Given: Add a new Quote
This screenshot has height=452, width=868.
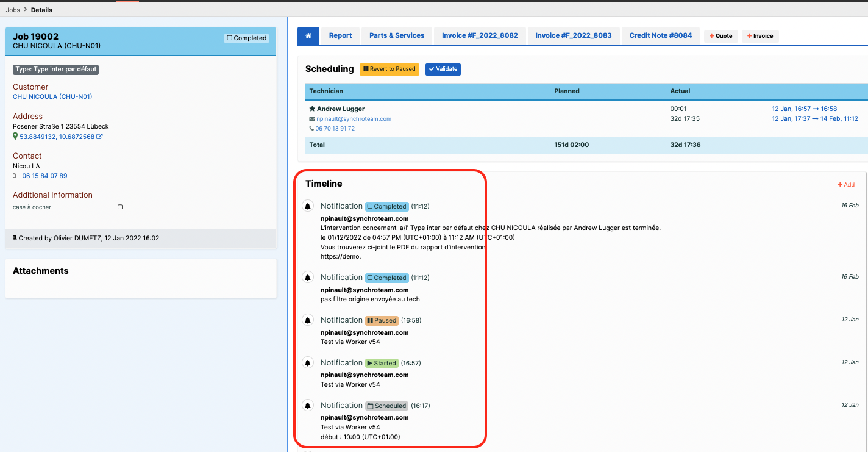Looking at the screenshot, I should (721, 36).
